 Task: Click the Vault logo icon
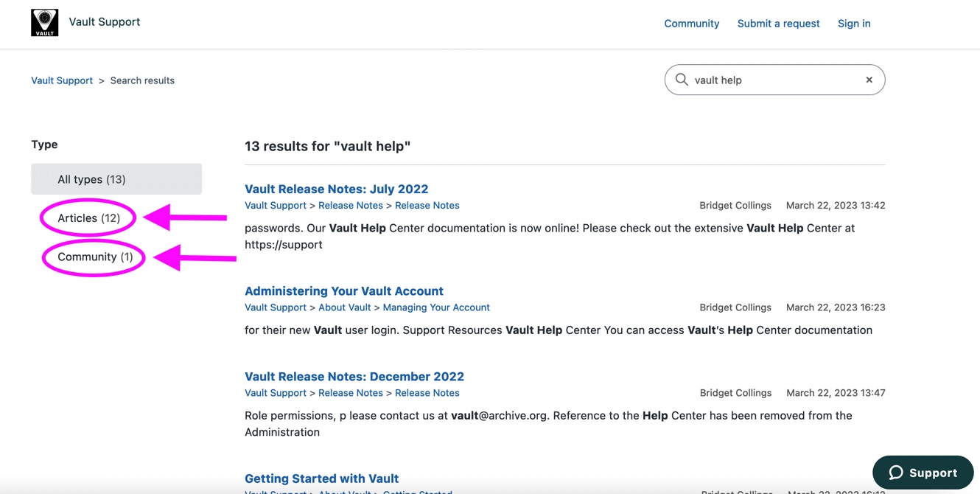pyautogui.click(x=44, y=23)
